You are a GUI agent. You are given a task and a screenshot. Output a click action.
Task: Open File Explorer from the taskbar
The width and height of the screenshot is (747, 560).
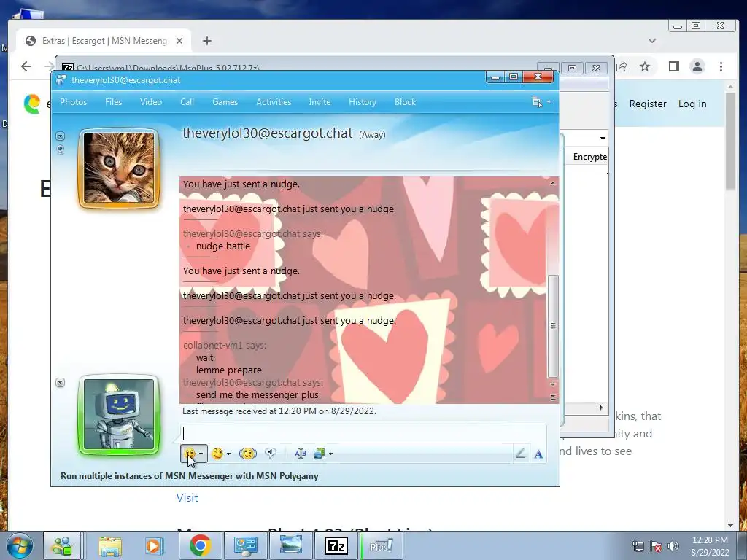[110, 545]
